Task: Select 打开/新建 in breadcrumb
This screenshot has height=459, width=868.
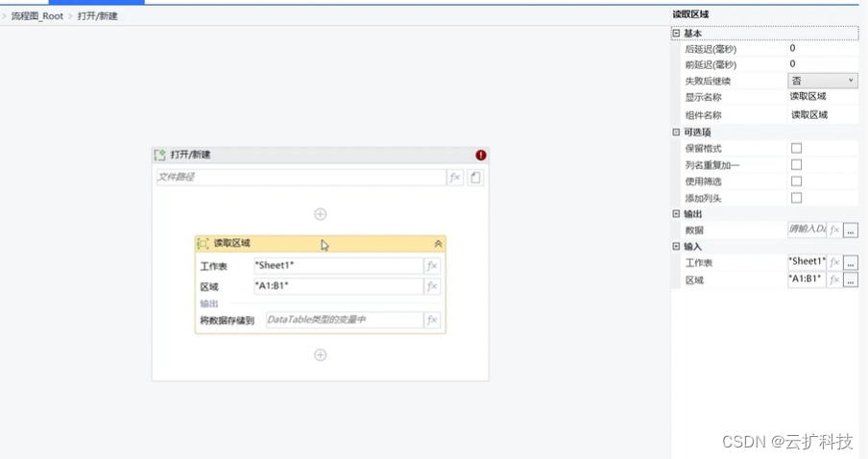Action: (x=97, y=16)
